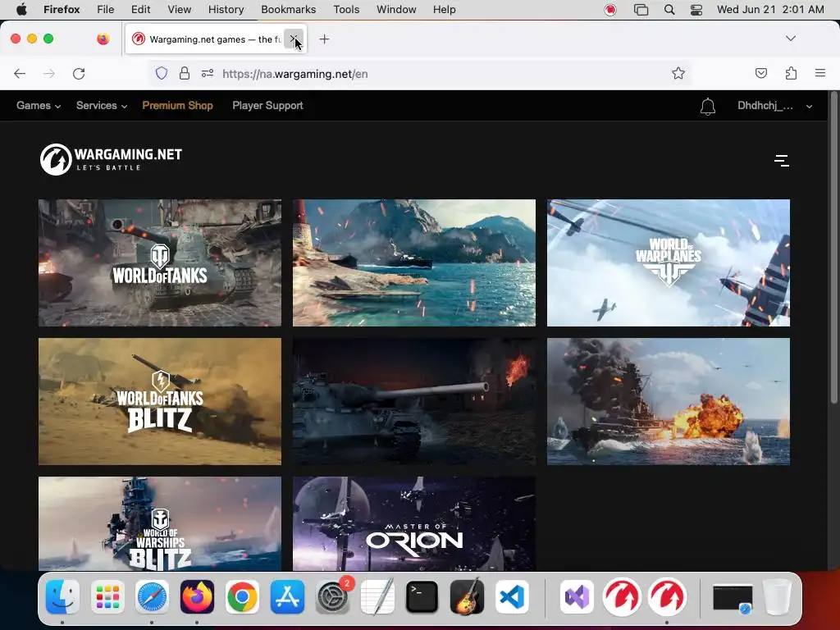Click the date and time clock

pyautogui.click(x=770, y=10)
